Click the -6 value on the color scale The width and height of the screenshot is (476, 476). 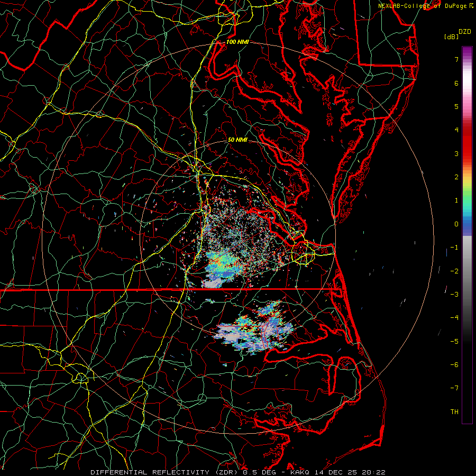[454, 365]
